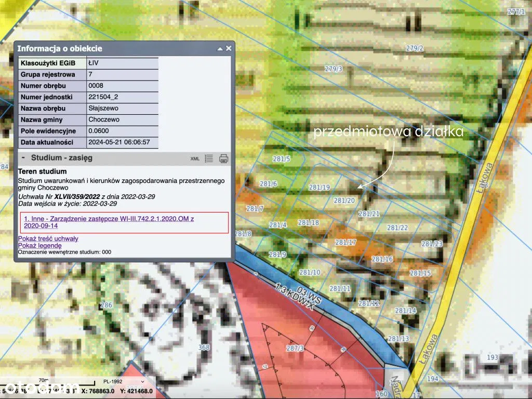
Task: Collapse the Informacja o obiekcie panel
Action: (220, 49)
